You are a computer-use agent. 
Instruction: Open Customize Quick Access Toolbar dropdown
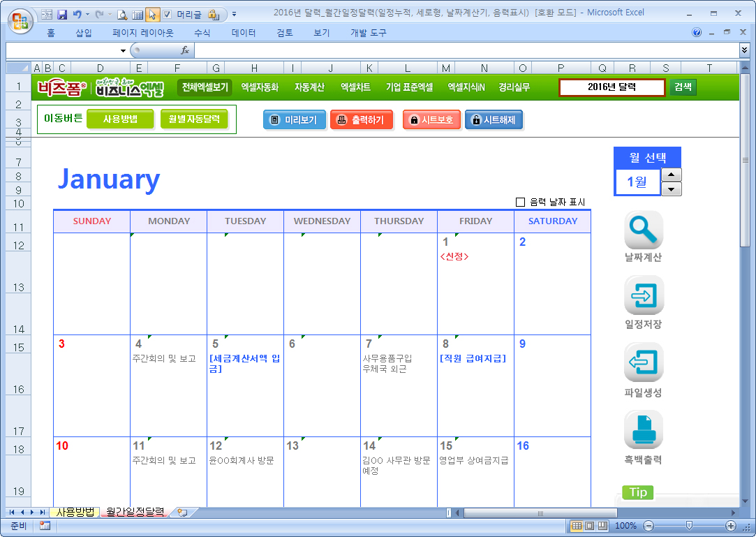pyautogui.click(x=235, y=15)
